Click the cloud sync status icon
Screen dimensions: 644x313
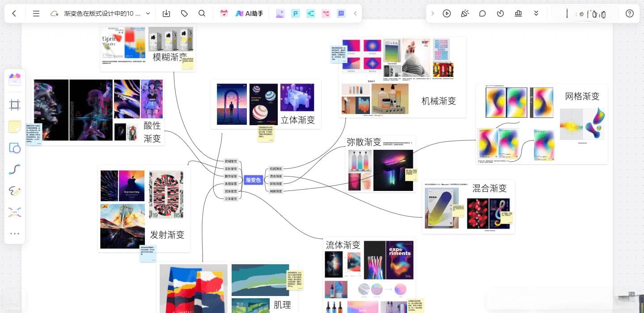click(x=55, y=13)
